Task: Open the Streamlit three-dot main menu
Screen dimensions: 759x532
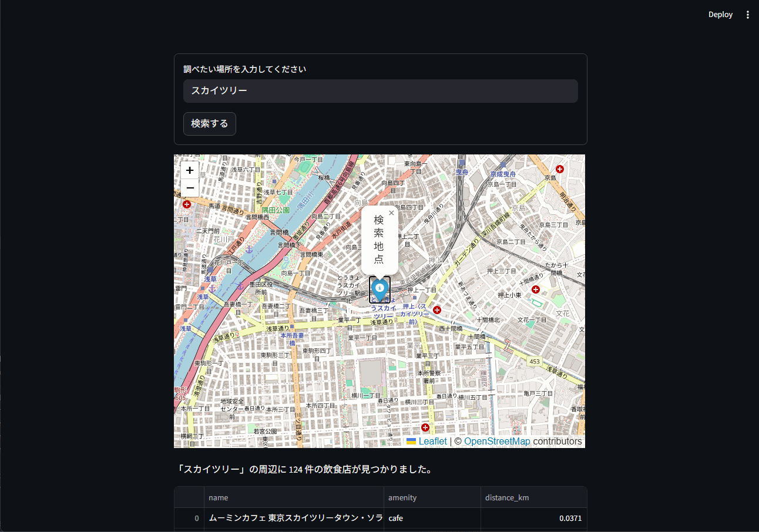Action: pos(747,15)
